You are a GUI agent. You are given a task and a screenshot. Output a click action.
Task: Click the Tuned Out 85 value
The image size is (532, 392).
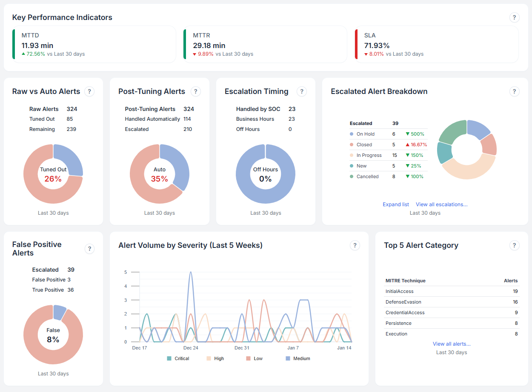point(70,119)
